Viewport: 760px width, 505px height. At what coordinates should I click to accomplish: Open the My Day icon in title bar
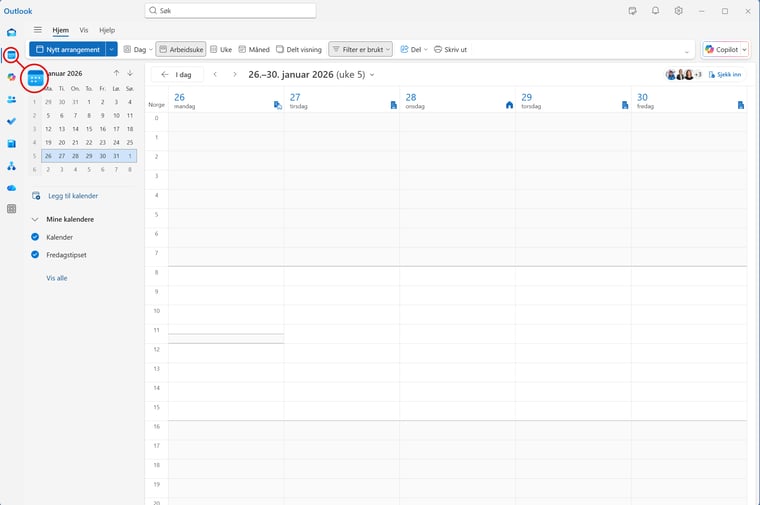click(633, 11)
